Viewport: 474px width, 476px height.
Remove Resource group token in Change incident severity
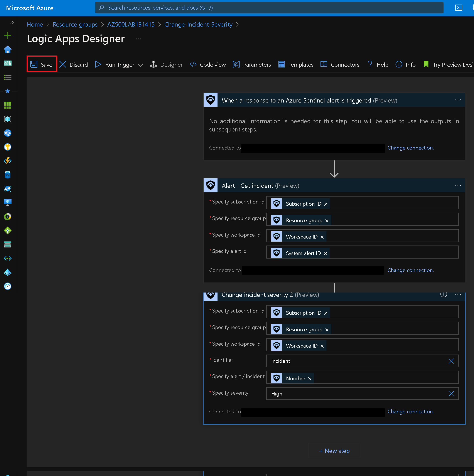tap(327, 330)
